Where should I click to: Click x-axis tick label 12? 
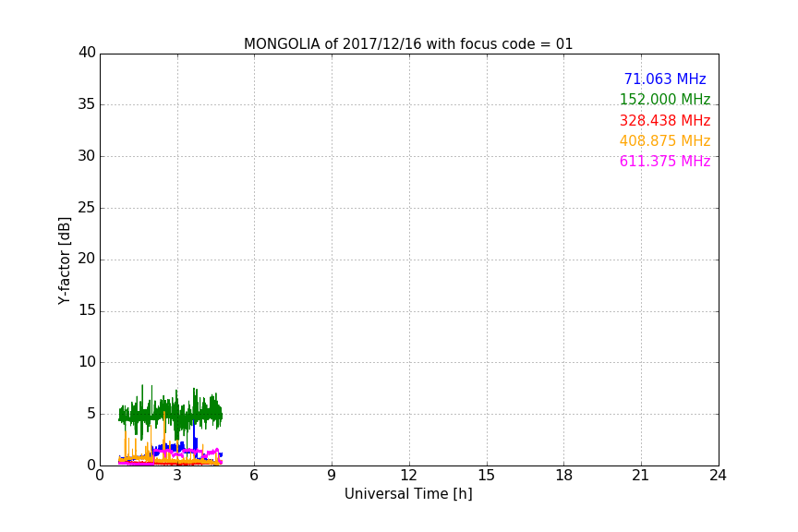[408, 476]
